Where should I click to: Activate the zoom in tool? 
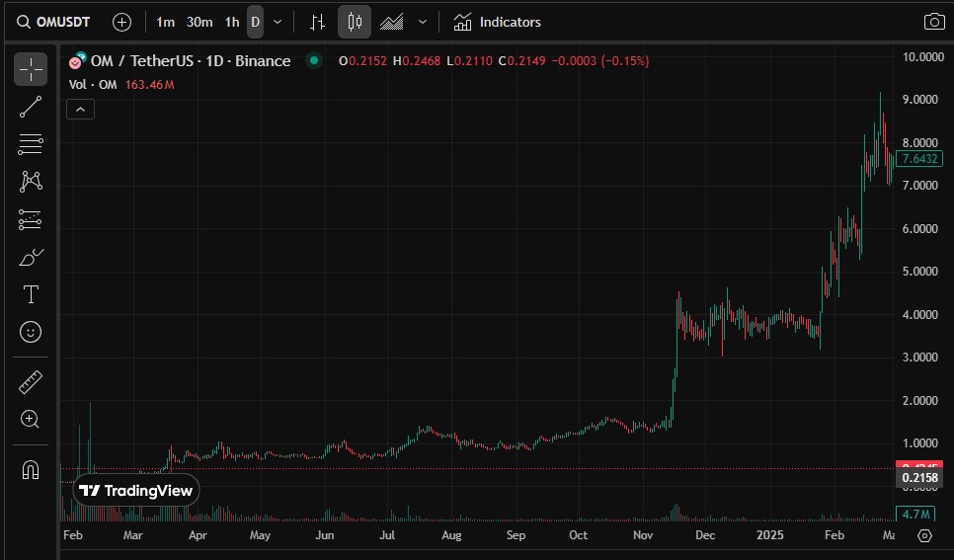pyautogui.click(x=31, y=419)
